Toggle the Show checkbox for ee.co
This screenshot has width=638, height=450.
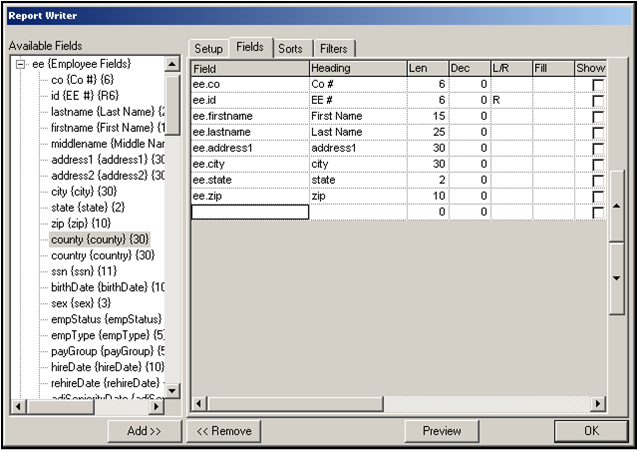coord(598,85)
